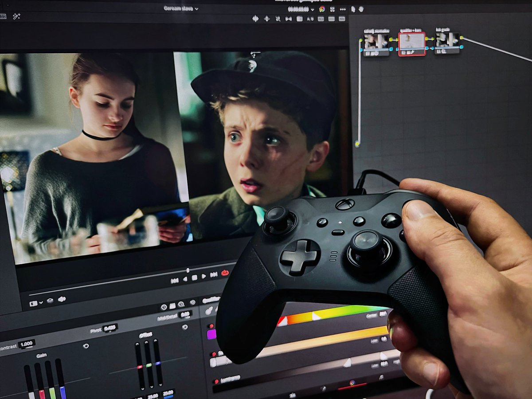Click the Mid/Detail value field
The width and height of the screenshot is (532, 399).
pos(185,315)
